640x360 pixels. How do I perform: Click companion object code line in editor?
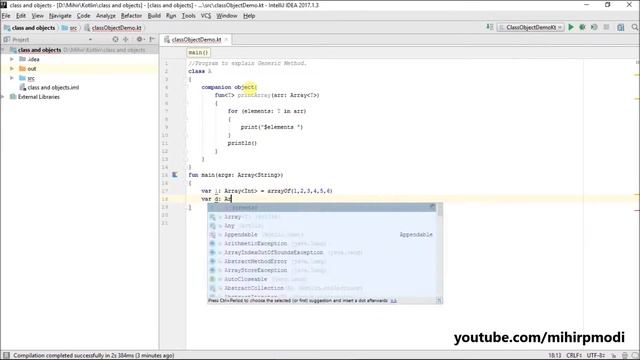tap(229, 87)
